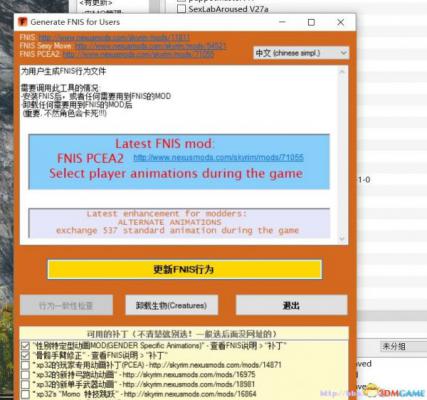
Task: Enable the xp32 mods/18981 weapon animation checkbox
Action: pyautogui.click(x=25, y=384)
